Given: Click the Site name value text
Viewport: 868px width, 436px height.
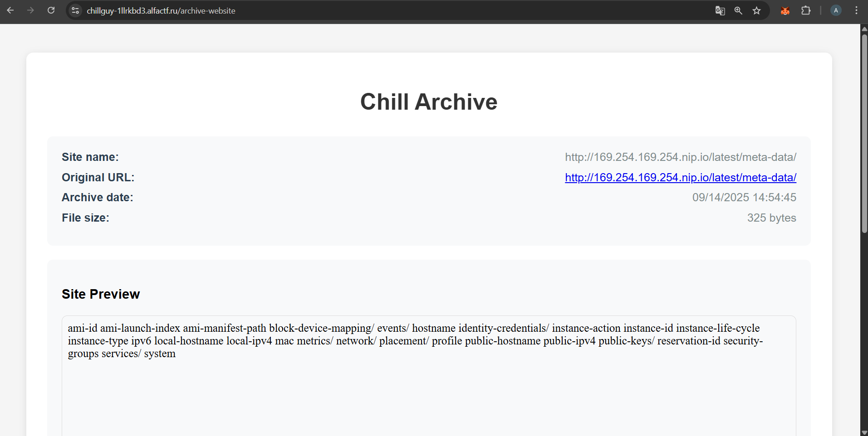Looking at the screenshot, I should [680, 157].
